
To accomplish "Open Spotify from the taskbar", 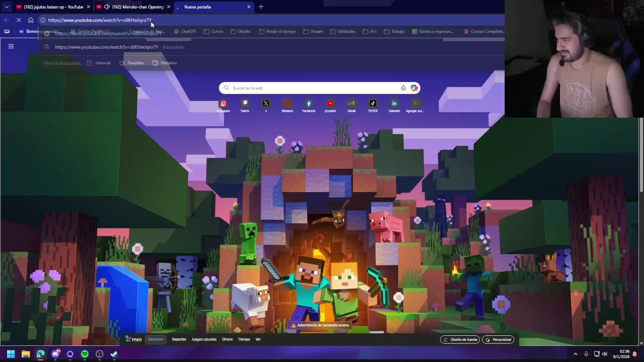I will pos(85,354).
